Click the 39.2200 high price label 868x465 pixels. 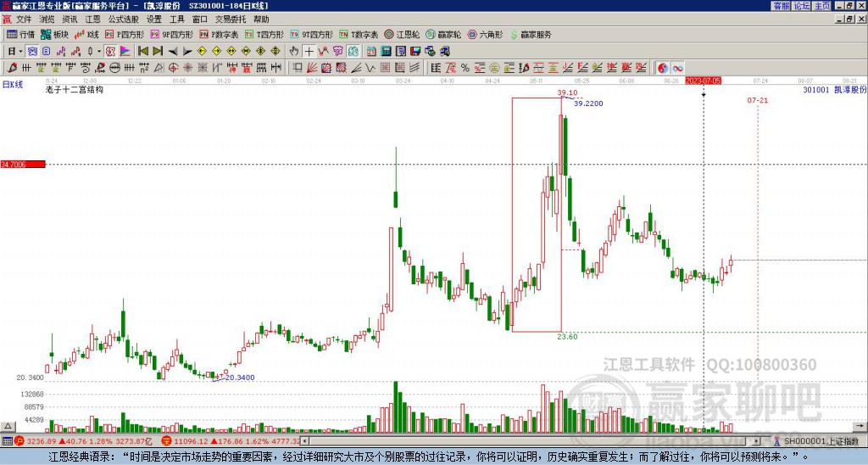(588, 104)
